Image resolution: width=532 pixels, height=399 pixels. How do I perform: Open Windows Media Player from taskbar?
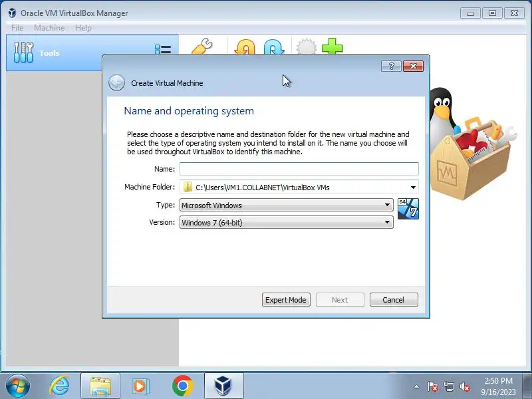click(x=140, y=386)
